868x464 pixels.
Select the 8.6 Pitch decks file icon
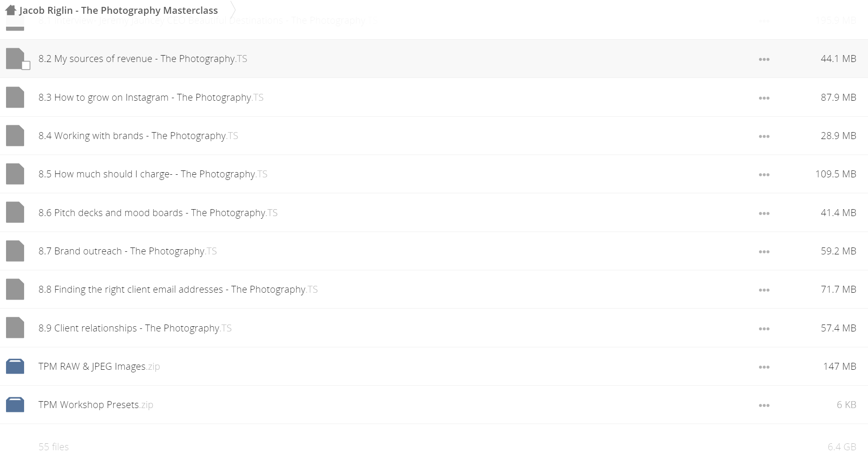[x=15, y=212]
